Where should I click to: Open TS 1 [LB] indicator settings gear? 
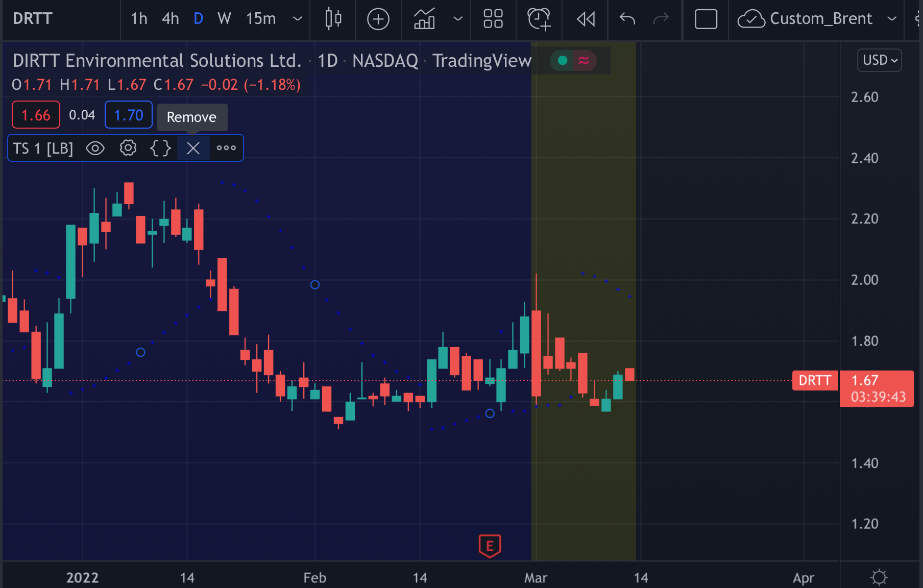pyautogui.click(x=128, y=148)
